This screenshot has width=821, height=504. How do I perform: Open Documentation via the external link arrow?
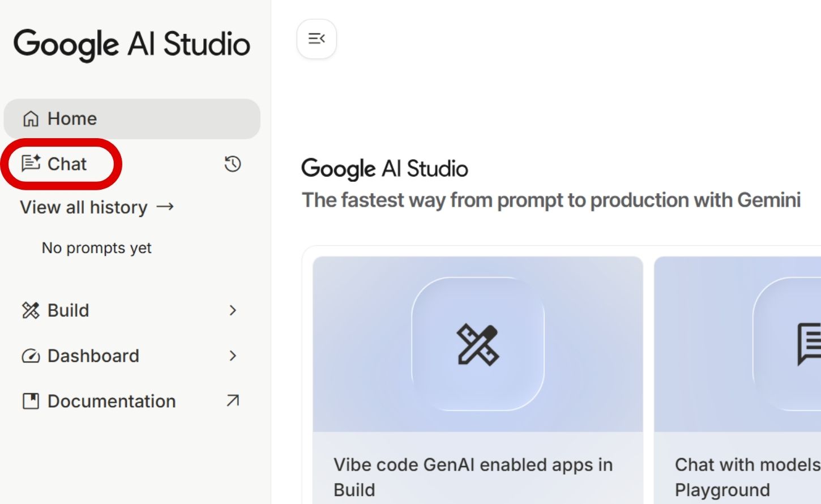coord(232,401)
